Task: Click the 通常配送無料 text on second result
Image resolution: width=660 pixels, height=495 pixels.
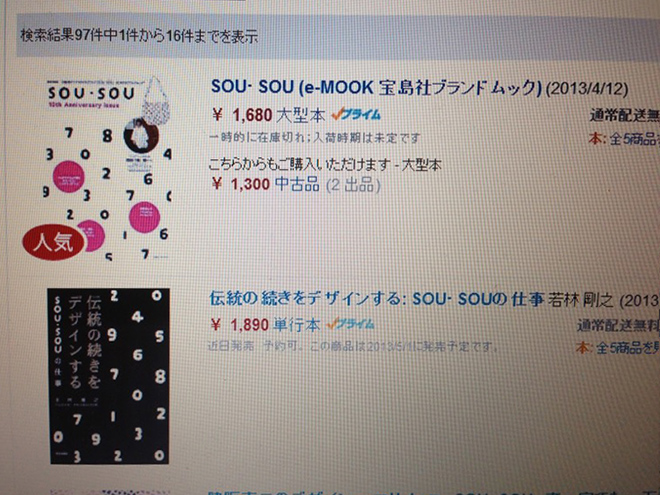Action: point(618,325)
